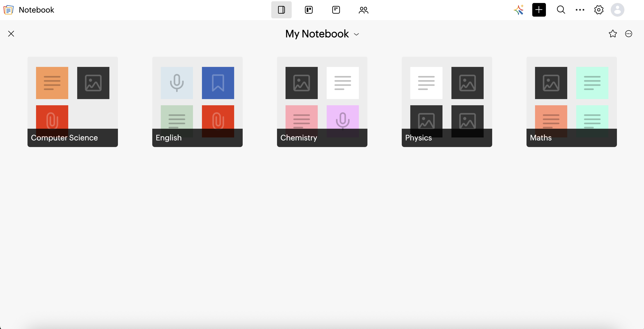The image size is (644, 329).
Task: Open the shared people icon
Action: 363,10
